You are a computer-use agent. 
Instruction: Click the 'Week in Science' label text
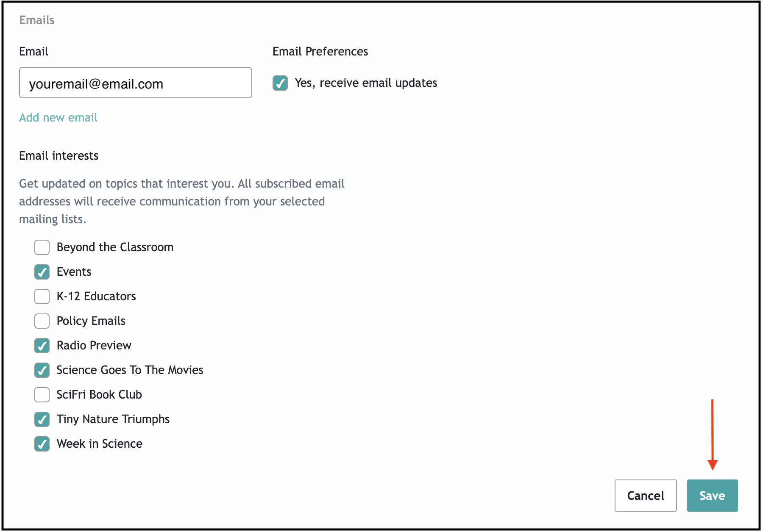coord(99,443)
